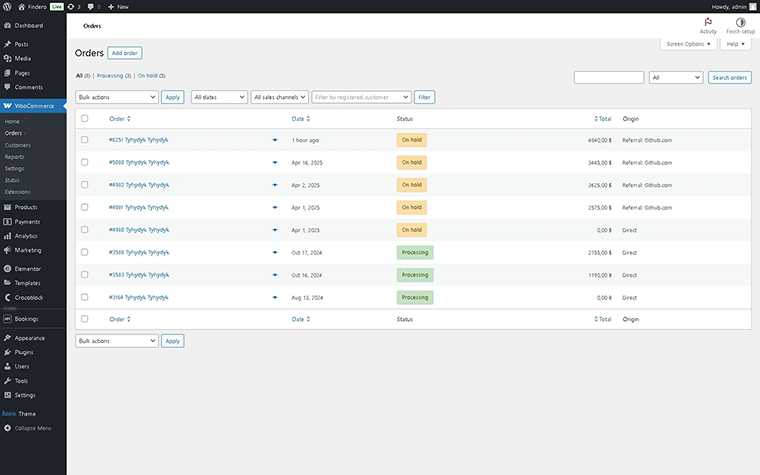Open WooCommerce Status submenu item

coord(12,180)
